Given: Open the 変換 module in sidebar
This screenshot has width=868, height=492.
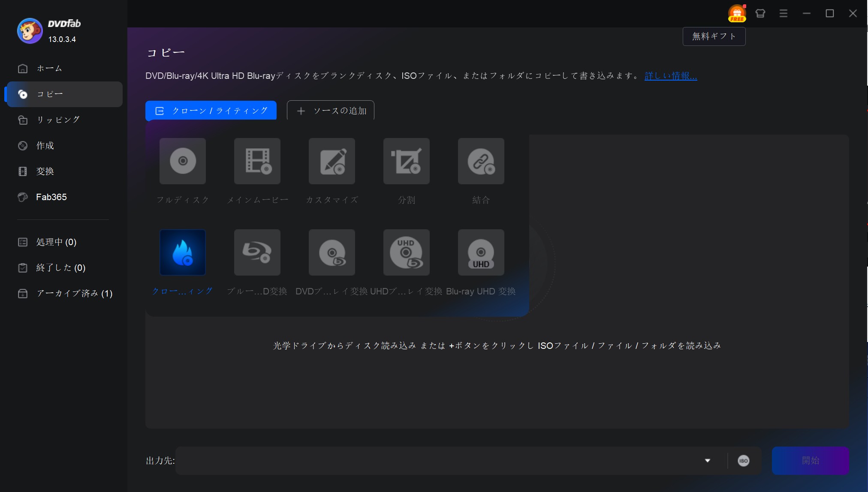Looking at the screenshot, I should (64, 171).
